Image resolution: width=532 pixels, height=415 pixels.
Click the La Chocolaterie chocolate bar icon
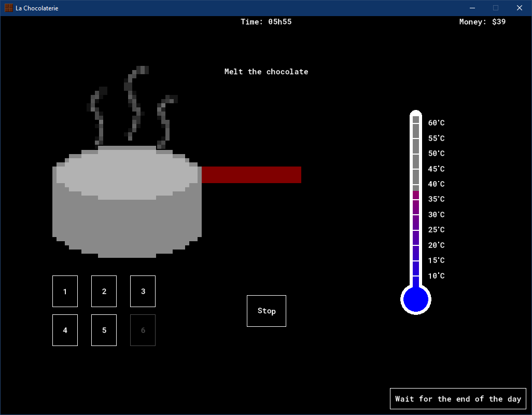pyautogui.click(x=8, y=8)
